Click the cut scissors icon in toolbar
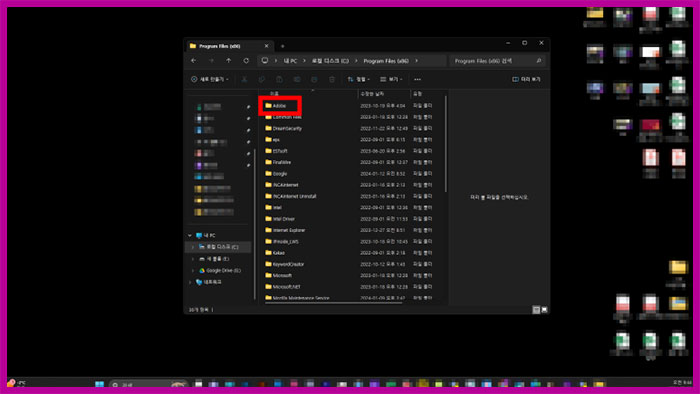This screenshot has height=394, width=700. point(244,79)
